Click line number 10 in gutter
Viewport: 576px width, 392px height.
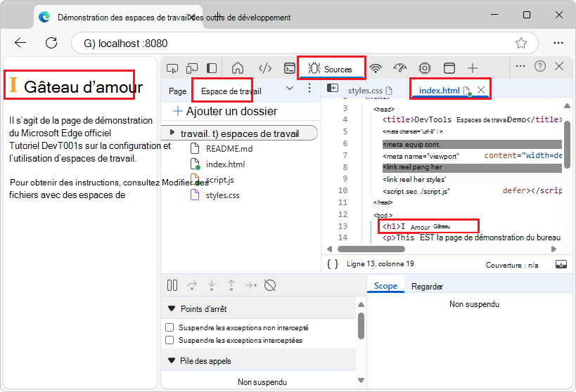[343, 190]
